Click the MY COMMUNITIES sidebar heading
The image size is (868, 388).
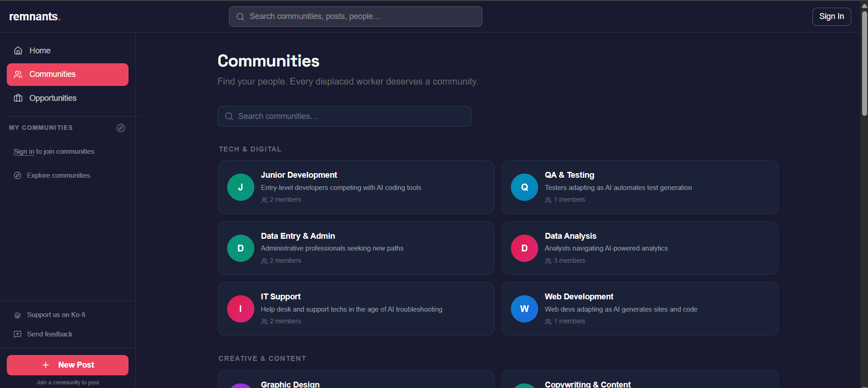41,128
